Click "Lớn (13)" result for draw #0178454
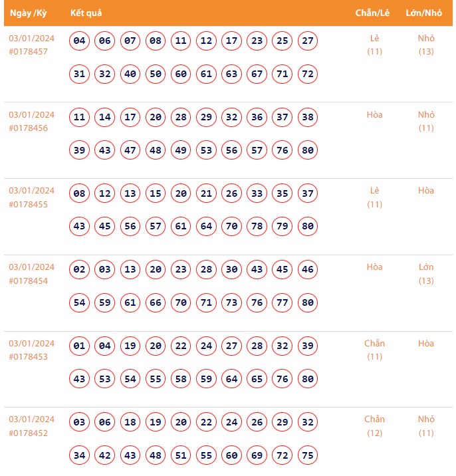This screenshot has height=476, width=456. click(x=426, y=274)
